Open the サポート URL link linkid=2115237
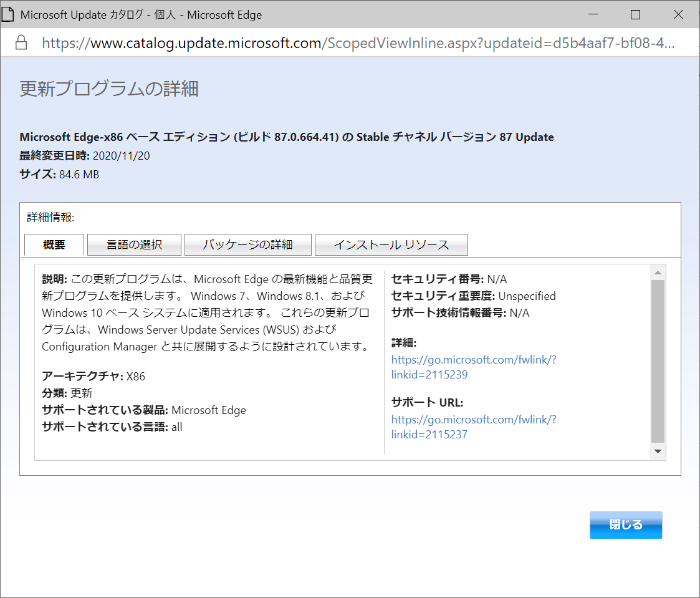Viewport: 700px width, 598px height. 474,427
